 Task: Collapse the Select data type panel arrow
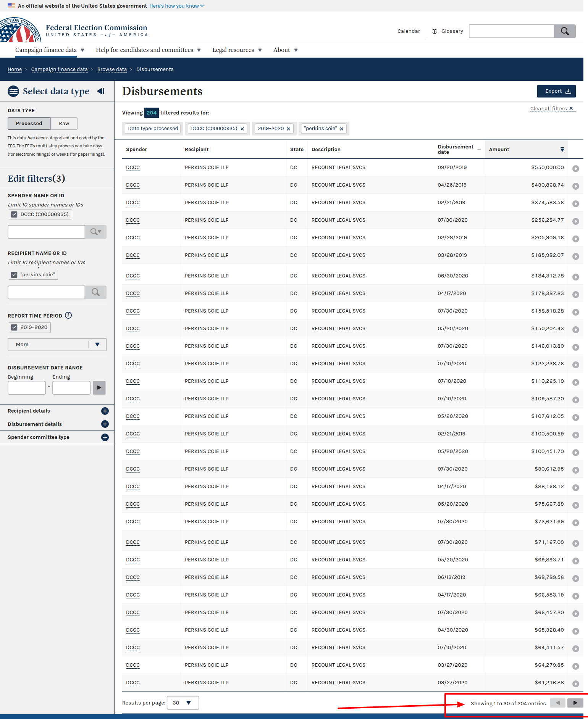point(101,91)
